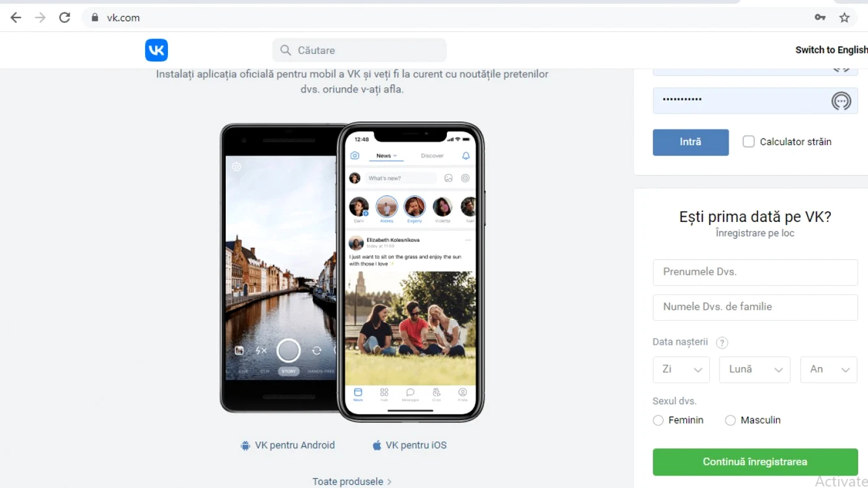Click the Sexul dvs. label

pos(674,401)
